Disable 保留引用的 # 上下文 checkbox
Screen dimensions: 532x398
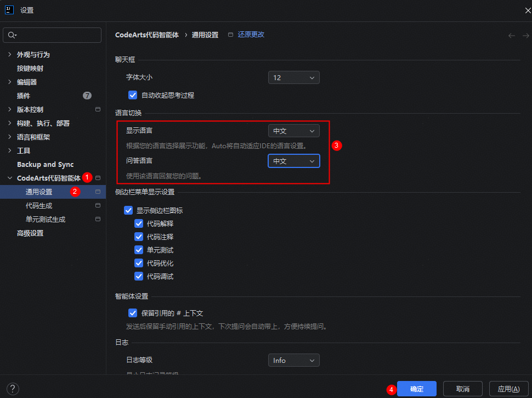point(133,313)
